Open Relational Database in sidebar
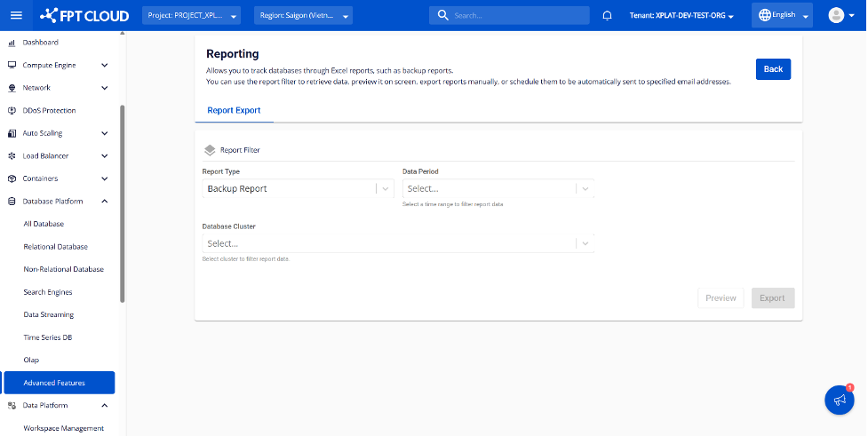Viewport: 868px width, 436px height. (x=55, y=247)
